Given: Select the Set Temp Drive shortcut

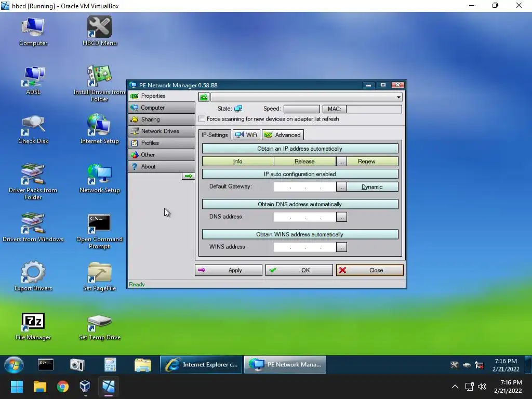Looking at the screenshot, I should (99, 327).
